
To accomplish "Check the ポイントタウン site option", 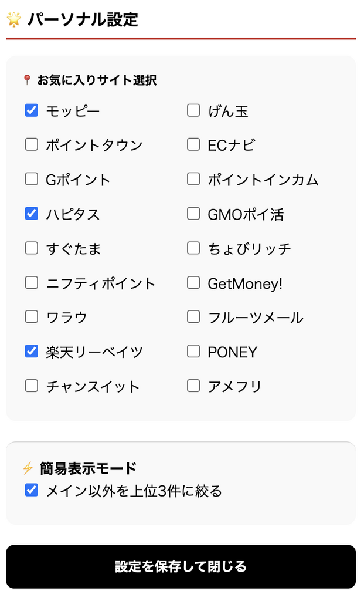I will 32,145.
